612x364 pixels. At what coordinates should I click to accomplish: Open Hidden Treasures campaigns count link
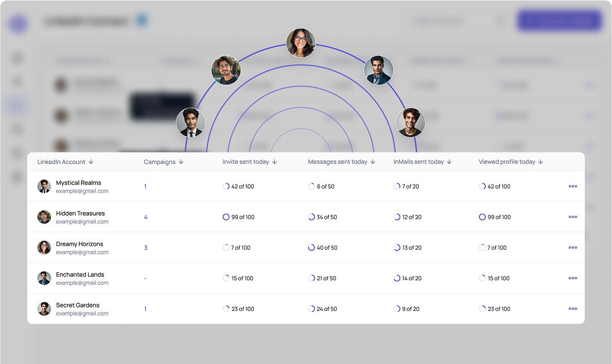pyautogui.click(x=146, y=217)
